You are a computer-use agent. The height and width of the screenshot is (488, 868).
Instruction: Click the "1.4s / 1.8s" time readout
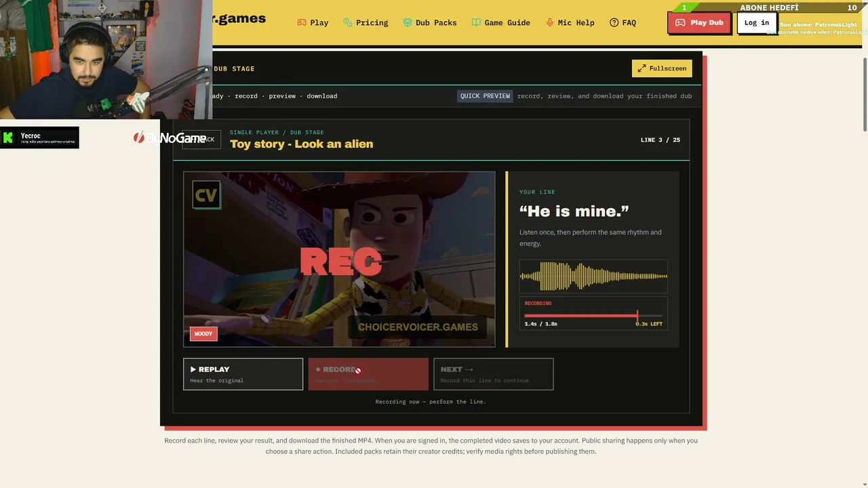click(x=540, y=324)
